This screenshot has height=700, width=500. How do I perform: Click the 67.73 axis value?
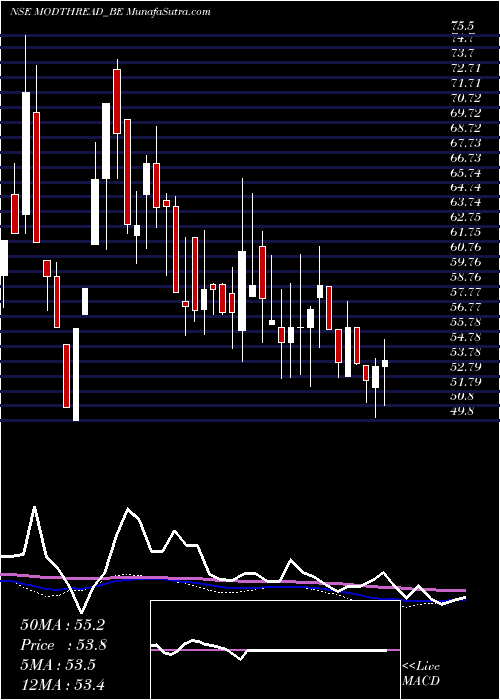(x=465, y=143)
